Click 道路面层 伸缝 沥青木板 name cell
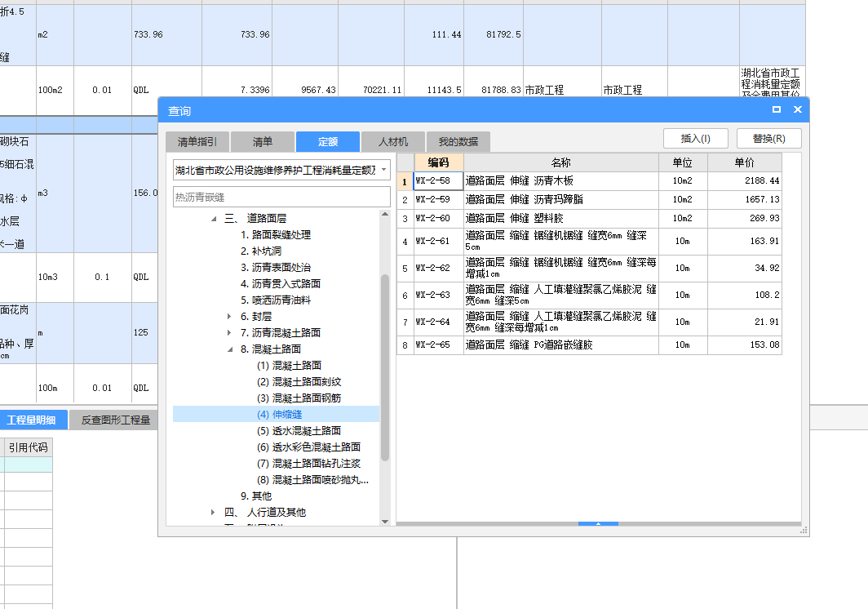This screenshot has height=609, width=868. pyautogui.click(x=560, y=180)
